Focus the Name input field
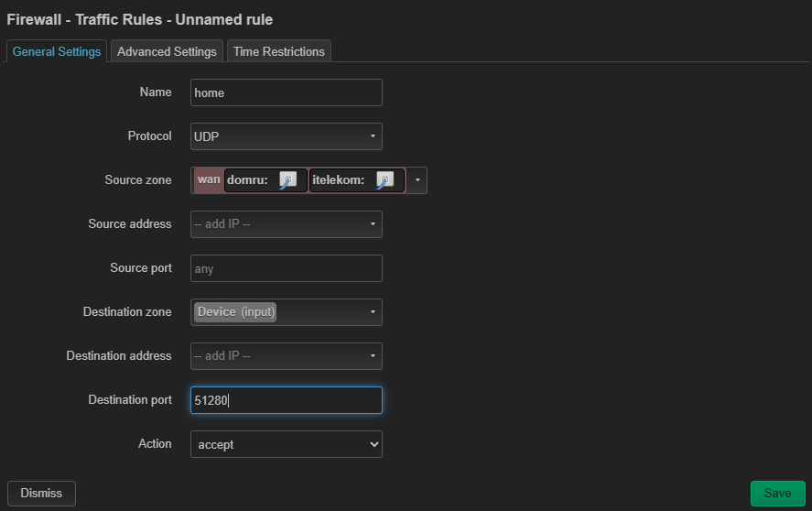812x511 pixels. (x=287, y=92)
